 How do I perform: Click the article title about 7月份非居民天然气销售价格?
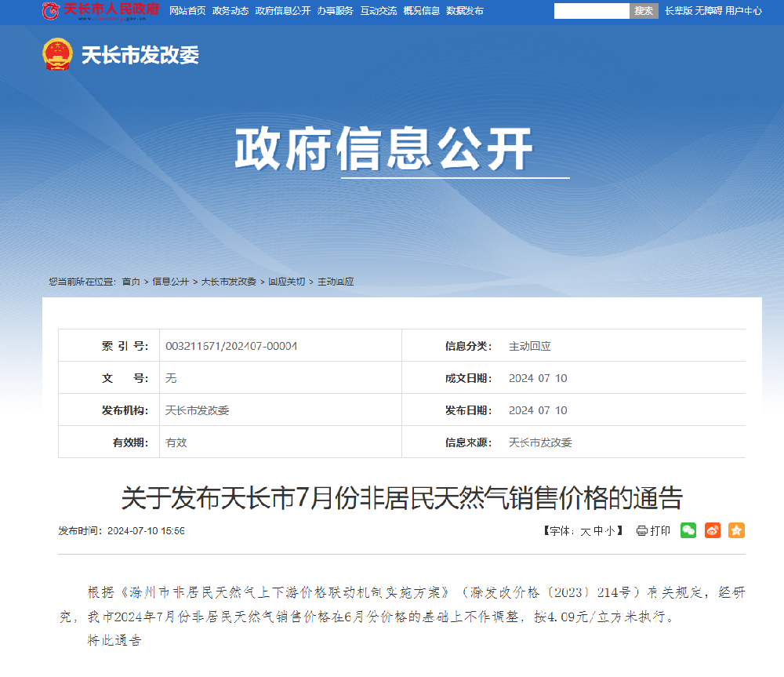coord(402,498)
